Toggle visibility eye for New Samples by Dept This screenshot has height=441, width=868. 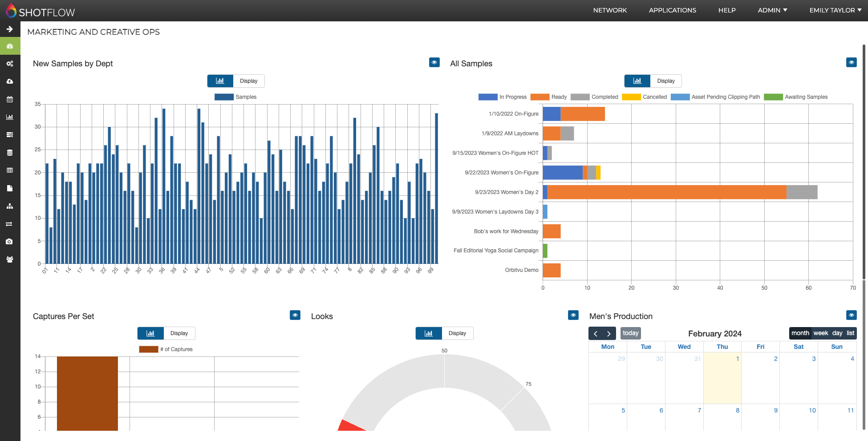434,62
